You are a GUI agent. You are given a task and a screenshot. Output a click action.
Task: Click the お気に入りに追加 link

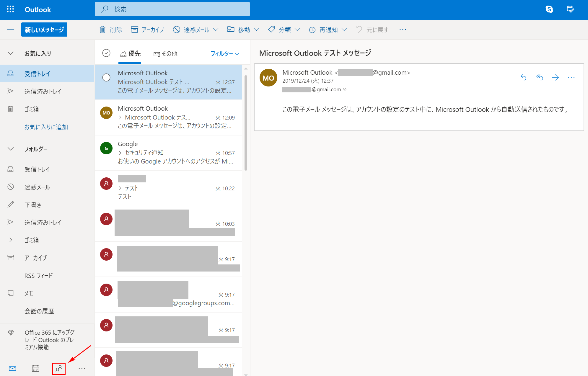46,127
